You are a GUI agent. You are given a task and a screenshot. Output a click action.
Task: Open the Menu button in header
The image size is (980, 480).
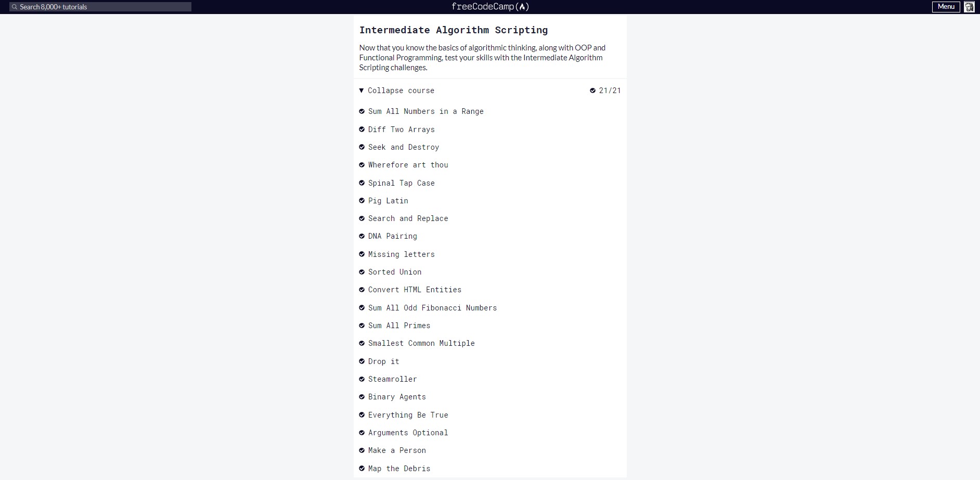(946, 7)
